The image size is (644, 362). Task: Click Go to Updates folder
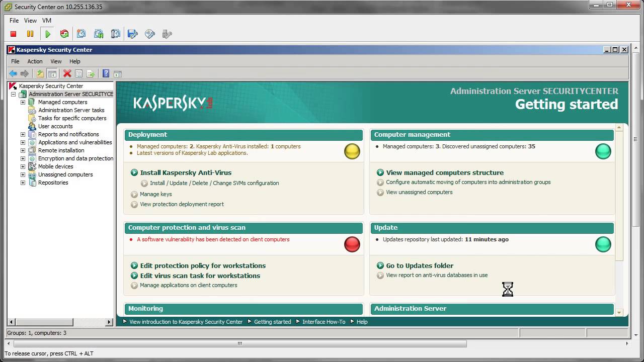coord(420,265)
